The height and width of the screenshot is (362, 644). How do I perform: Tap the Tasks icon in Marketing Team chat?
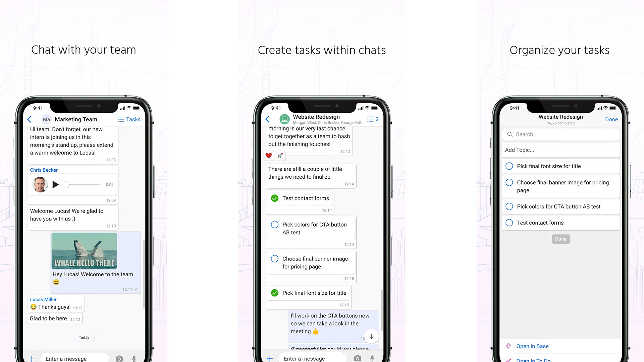[129, 119]
